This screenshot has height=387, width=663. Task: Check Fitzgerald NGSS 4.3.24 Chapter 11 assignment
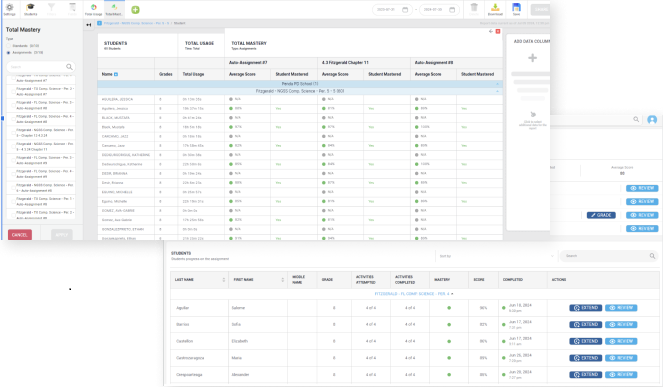click(x=13, y=147)
